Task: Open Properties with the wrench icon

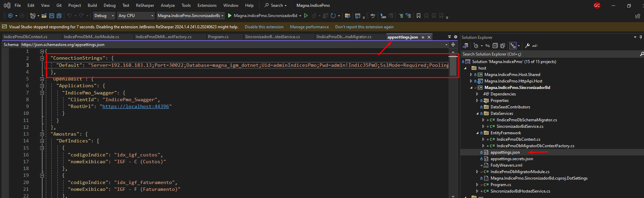Action: (527, 46)
